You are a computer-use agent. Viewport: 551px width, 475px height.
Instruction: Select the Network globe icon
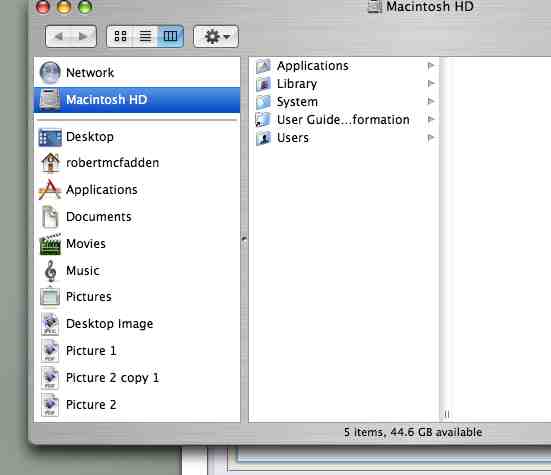[50, 72]
